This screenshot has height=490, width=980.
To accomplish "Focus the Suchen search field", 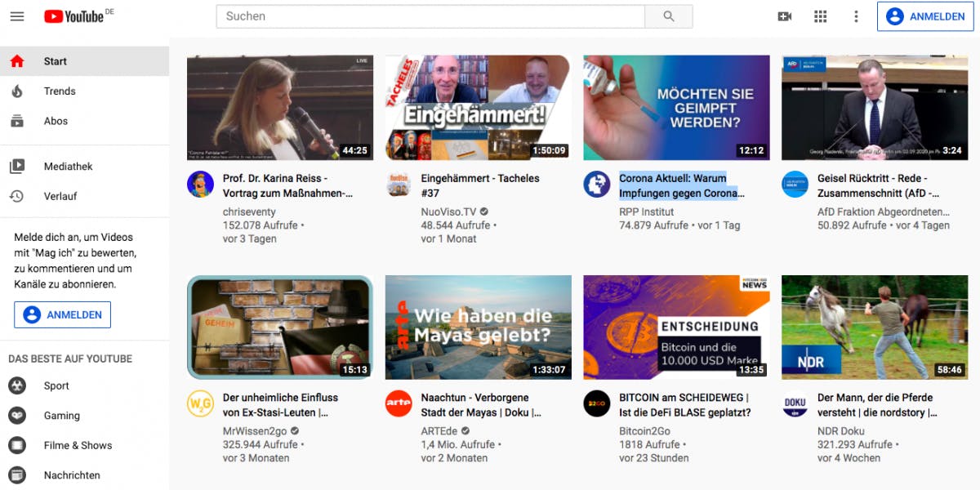I will pos(430,16).
